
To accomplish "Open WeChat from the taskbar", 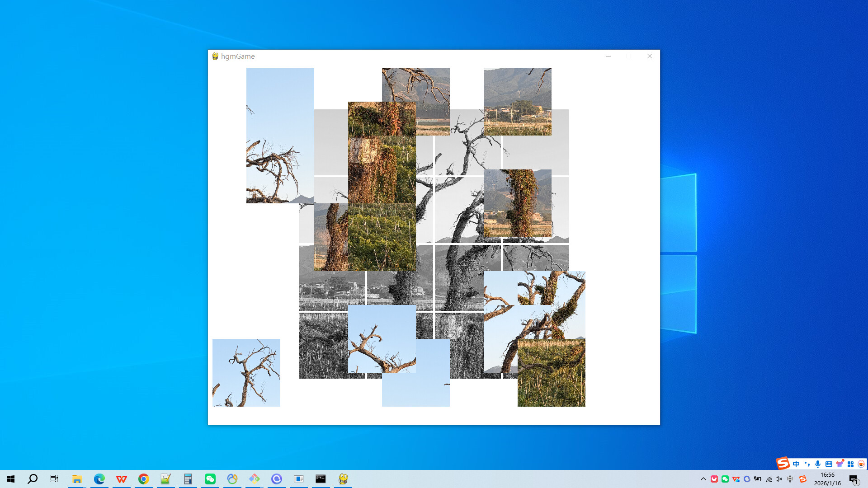I will pyautogui.click(x=210, y=479).
